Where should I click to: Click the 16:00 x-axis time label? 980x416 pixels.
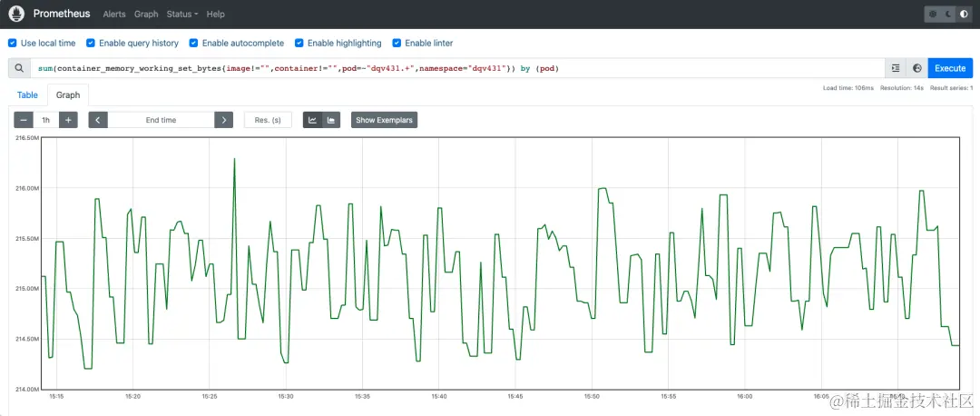(x=744, y=396)
